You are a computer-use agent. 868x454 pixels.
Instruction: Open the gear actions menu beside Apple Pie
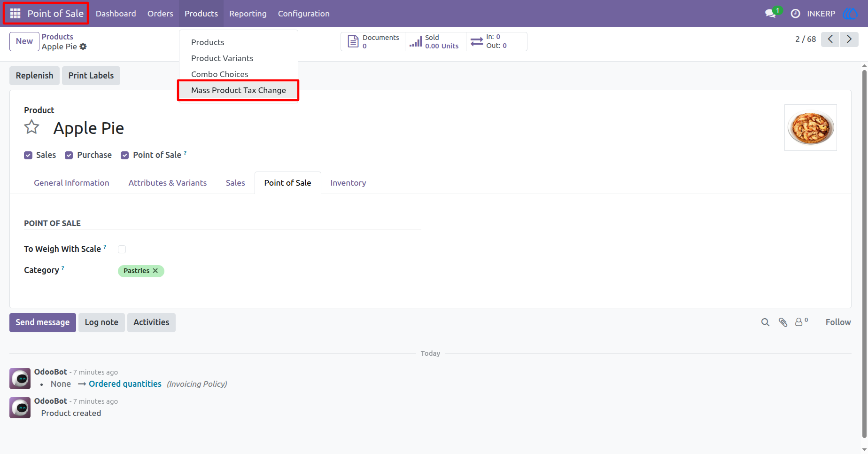point(83,47)
